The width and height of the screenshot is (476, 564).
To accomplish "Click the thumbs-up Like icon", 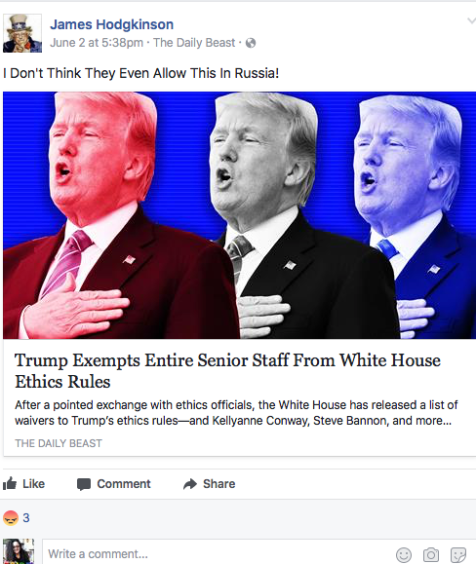I will 10,484.
